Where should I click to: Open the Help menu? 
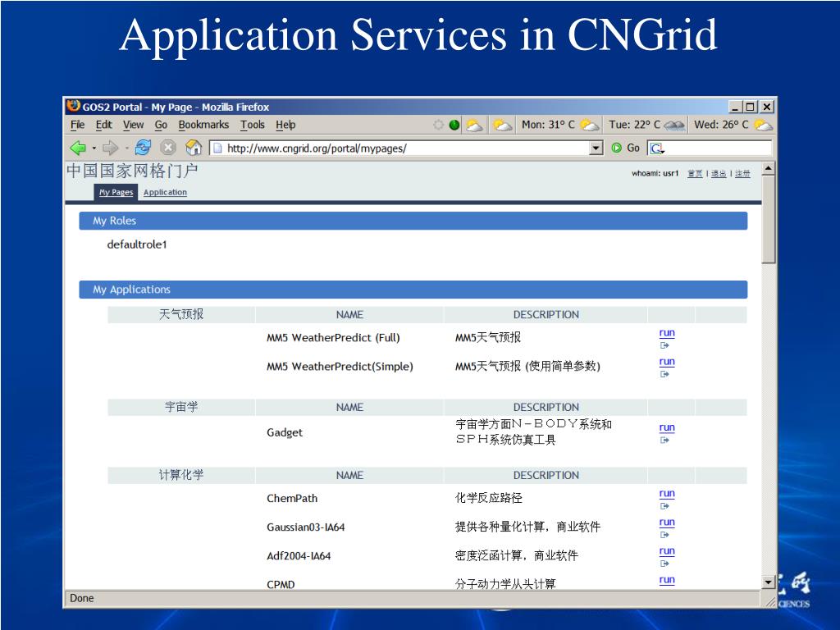[285, 125]
